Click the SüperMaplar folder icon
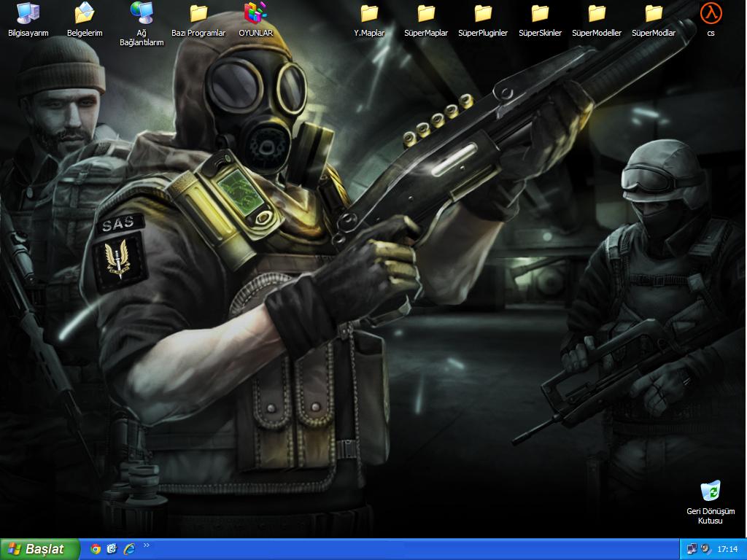The width and height of the screenshot is (747, 560). (x=426, y=13)
